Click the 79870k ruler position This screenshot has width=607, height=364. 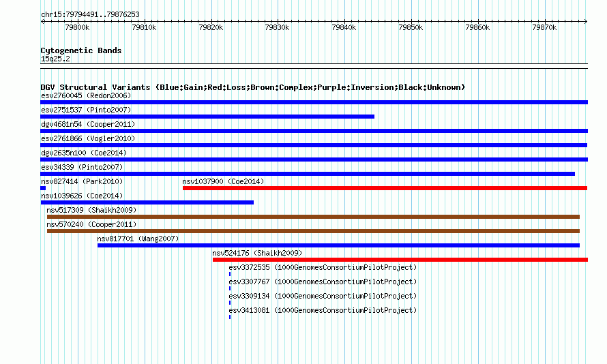(x=544, y=27)
